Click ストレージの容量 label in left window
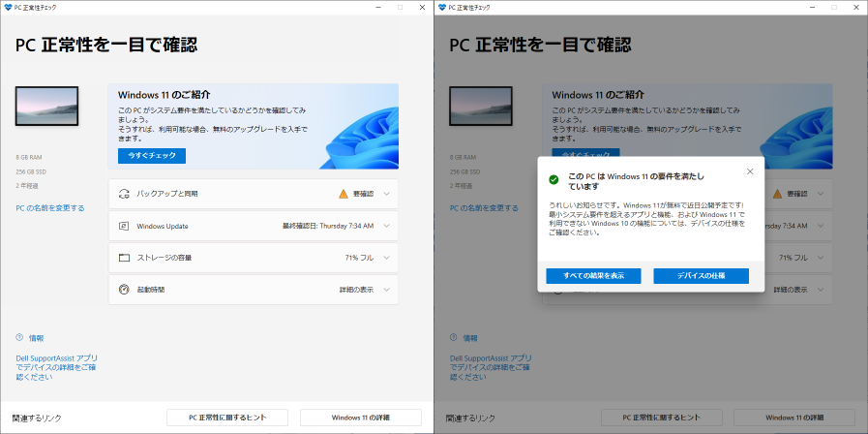Screen dimensions: 868x434 coord(164,258)
